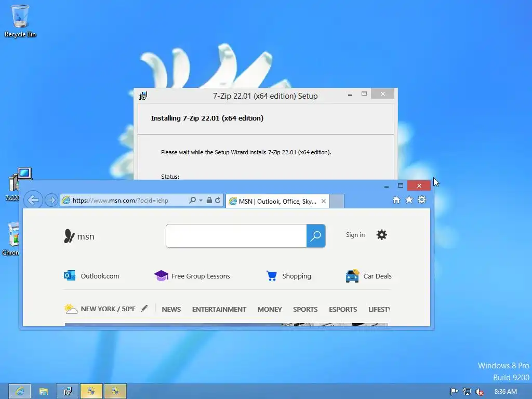Screen dimensions: 532x399
Task: Open a new blank tab in Internet Explorer
Action: pyautogui.click(x=337, y=201)
